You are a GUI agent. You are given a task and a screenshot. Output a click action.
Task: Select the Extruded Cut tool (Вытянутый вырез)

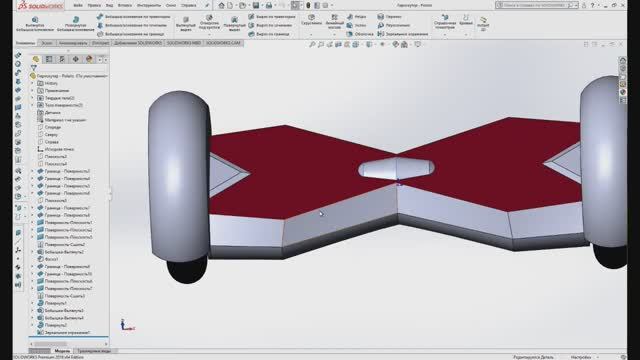186,24
